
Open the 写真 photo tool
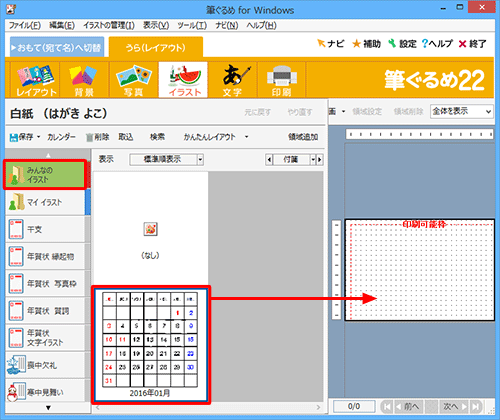[x=133, y=80]
